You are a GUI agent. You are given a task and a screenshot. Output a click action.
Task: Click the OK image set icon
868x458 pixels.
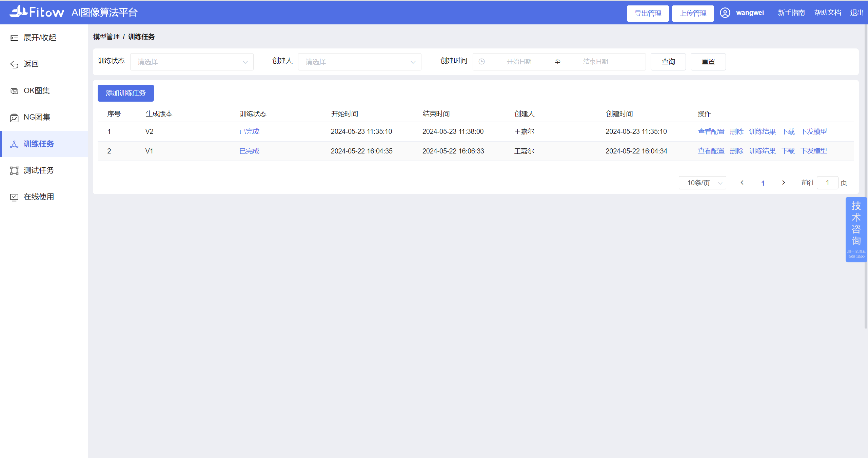[14, 91]
